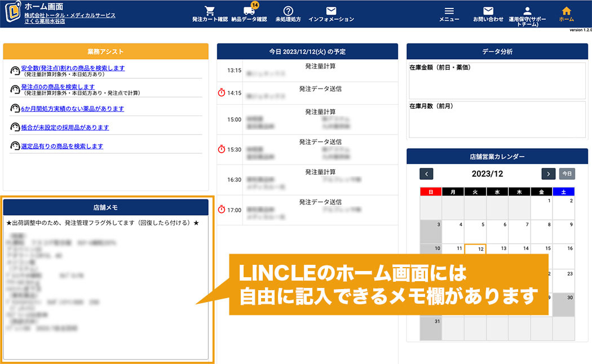Viewport: 592px width, 364px height.
Task: Select December 23 in the calendar
Action: [564, 280]
